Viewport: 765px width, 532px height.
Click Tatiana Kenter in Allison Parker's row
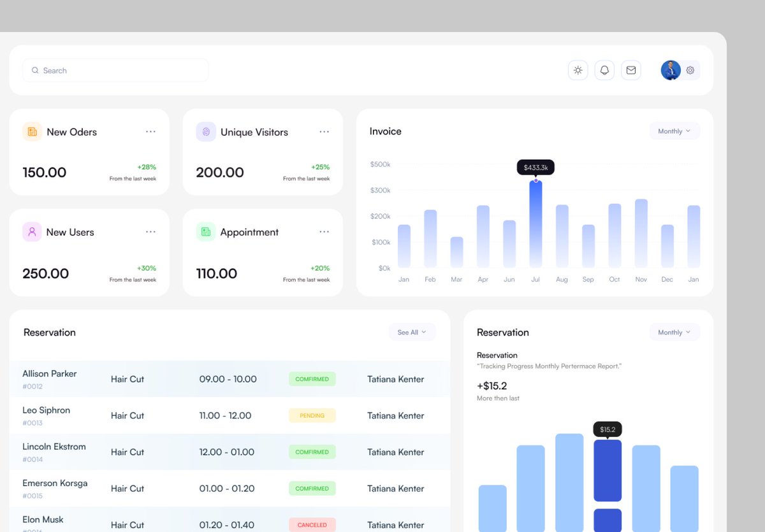pos(396,379)
